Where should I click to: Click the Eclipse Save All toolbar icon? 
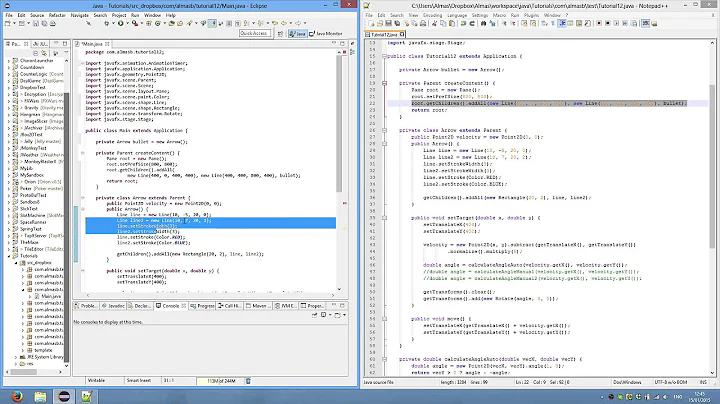[44, 23]
